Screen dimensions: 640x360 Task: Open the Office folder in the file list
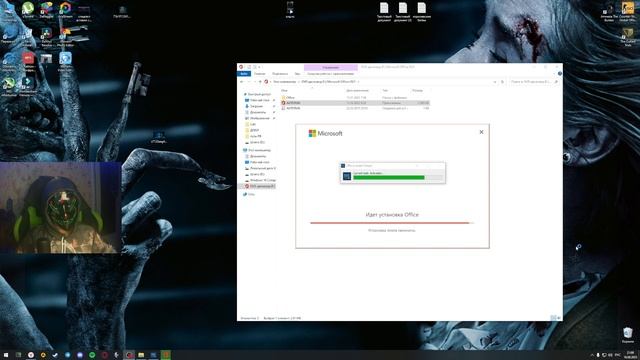290,98
